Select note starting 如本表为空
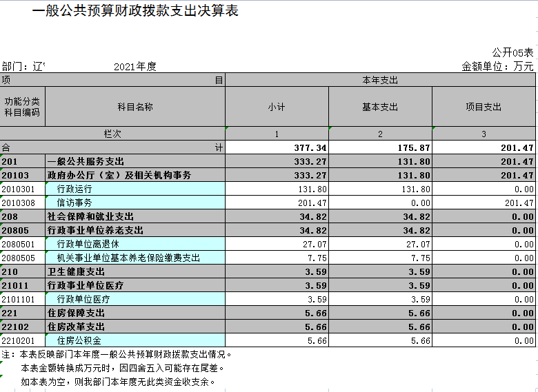The width and height of the screenshot is (538, 392). (x=118, y=382)
